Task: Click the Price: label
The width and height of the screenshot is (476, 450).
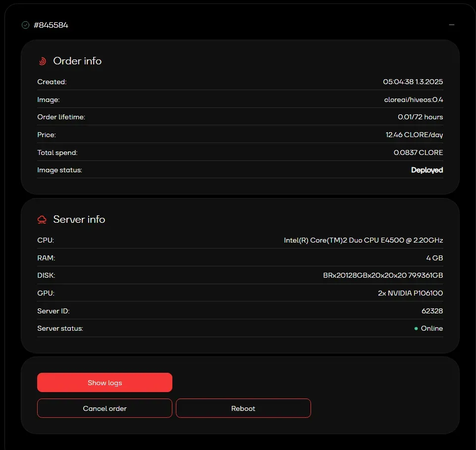Action: [47, 135]
